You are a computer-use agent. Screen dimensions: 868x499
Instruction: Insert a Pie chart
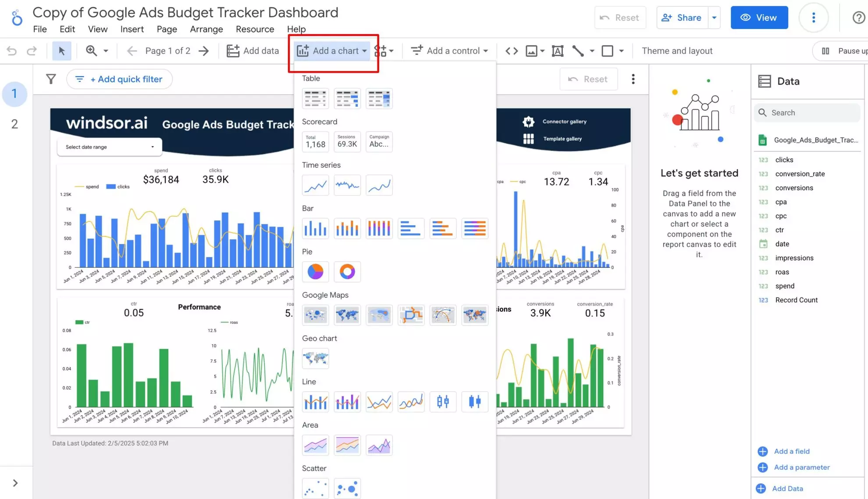[x=315, y=272]
